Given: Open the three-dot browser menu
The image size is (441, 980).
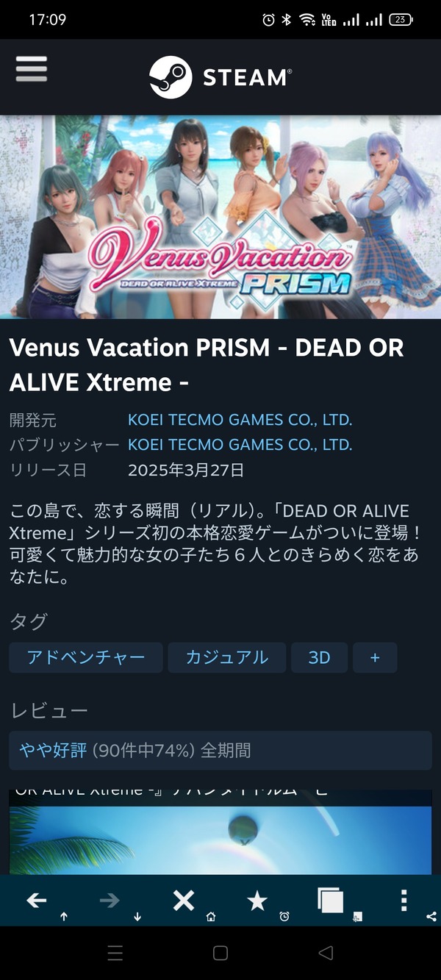Looking at the screenshot, I should tap(404, 901).
